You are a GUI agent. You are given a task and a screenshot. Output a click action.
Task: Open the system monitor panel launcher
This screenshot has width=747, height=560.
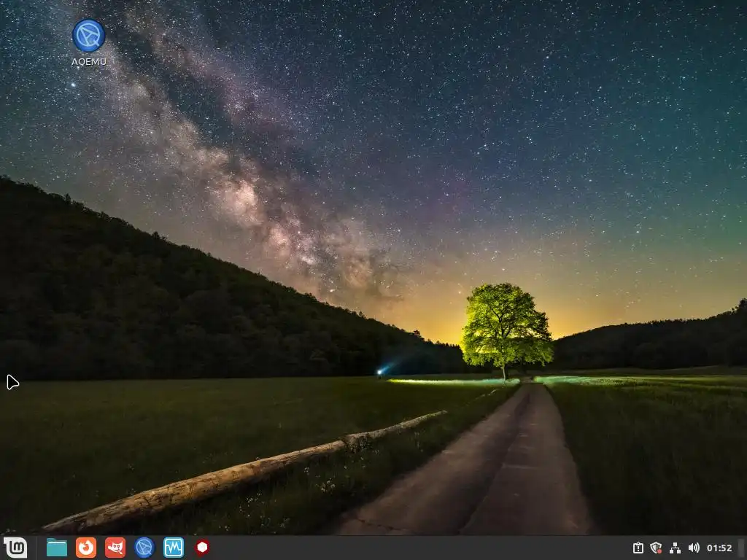click(174, 548)
